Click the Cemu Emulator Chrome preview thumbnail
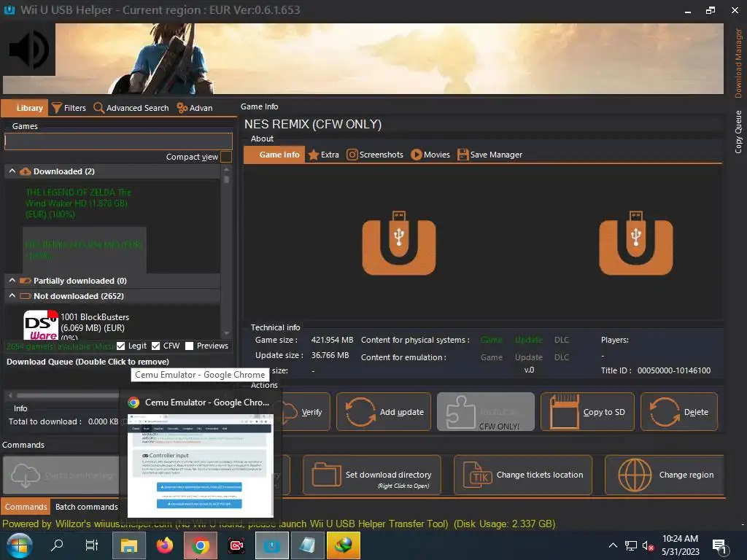 click(x=201, y=465)
